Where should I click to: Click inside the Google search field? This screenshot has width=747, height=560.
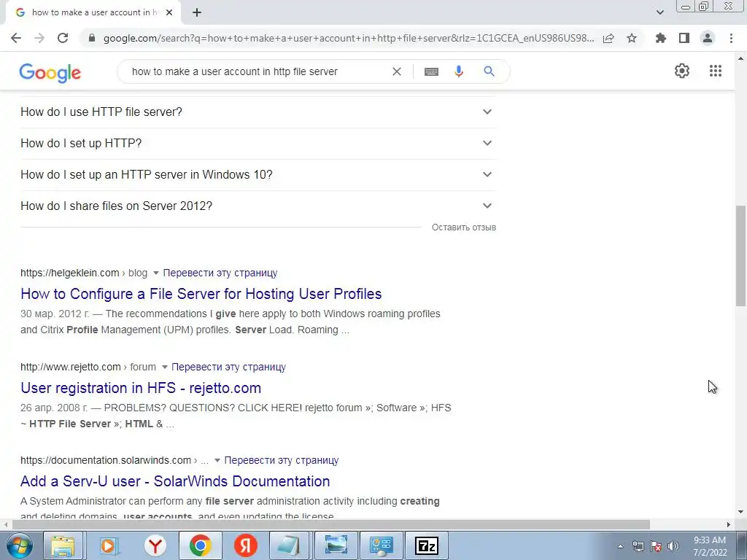coord(258,71)
